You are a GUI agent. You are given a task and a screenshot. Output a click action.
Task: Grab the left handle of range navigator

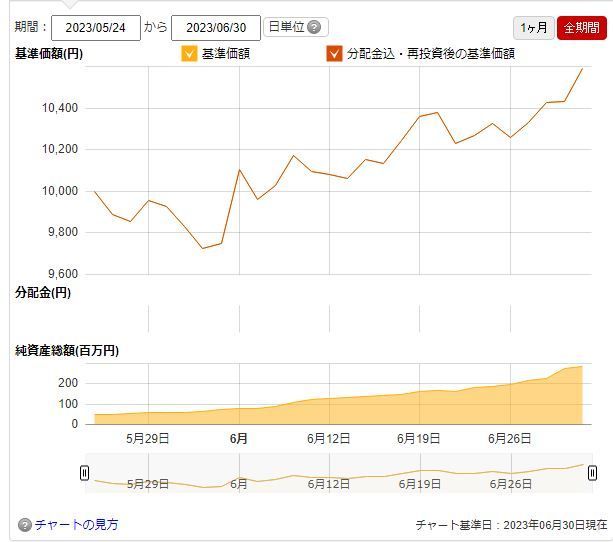click(85, 473)
